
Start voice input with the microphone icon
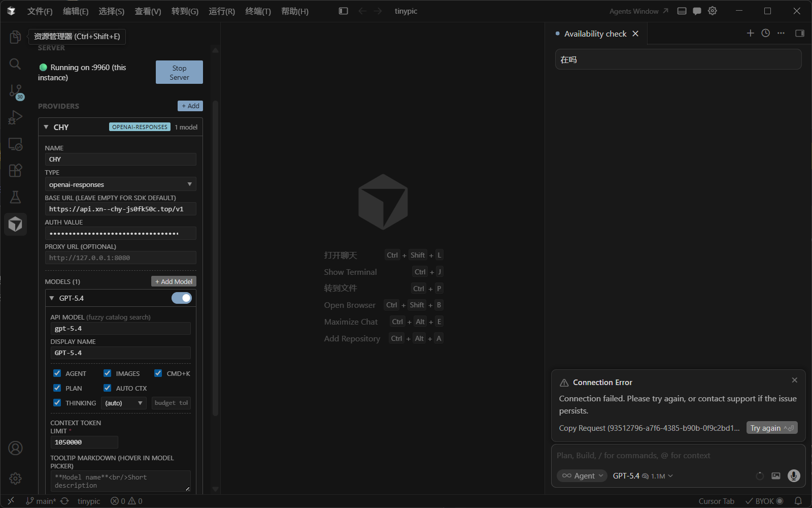[794, 476]
